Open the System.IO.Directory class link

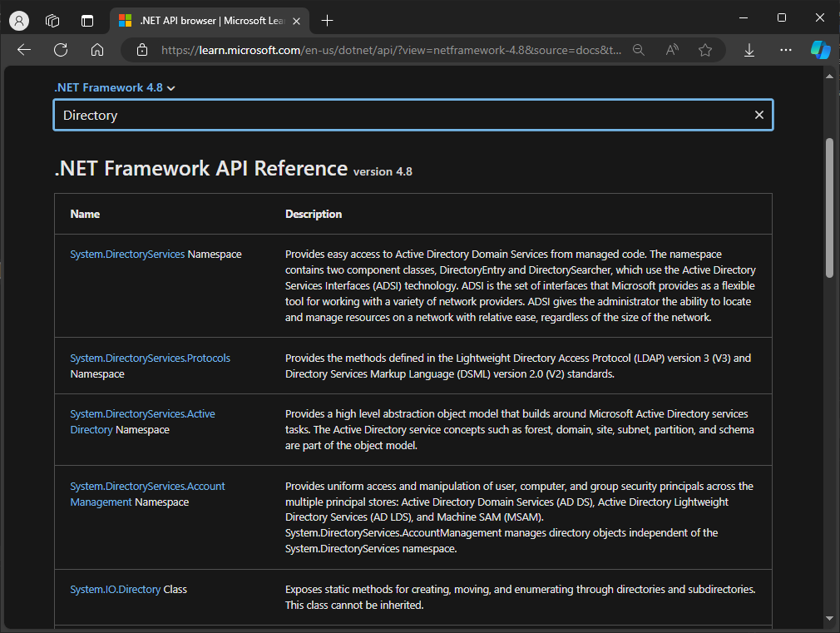[115, 590]
